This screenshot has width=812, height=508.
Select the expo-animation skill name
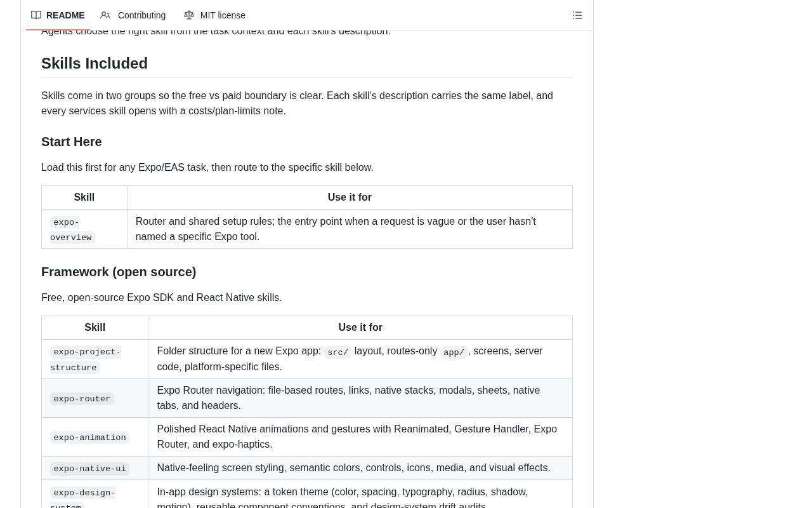click(x=89, y=438)
